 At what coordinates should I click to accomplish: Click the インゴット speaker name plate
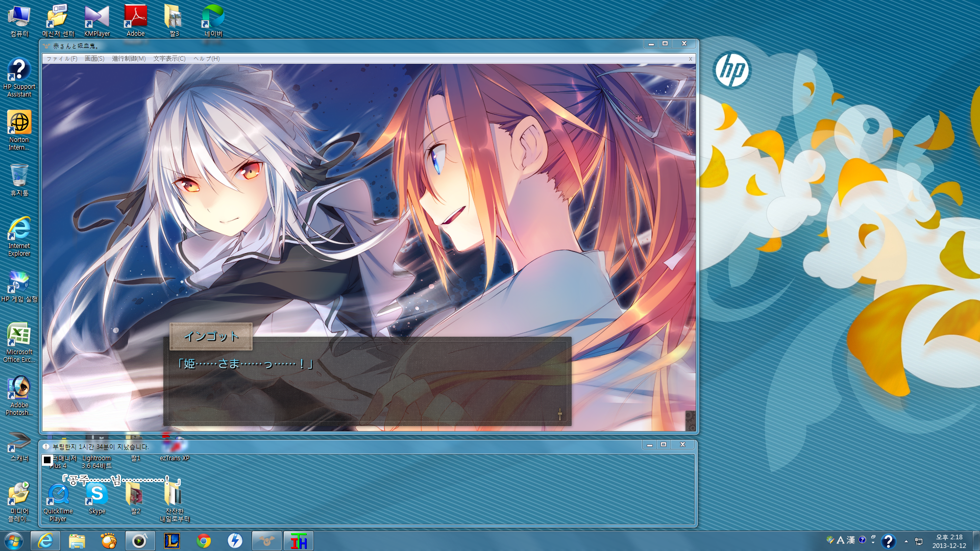coord(211,337)
